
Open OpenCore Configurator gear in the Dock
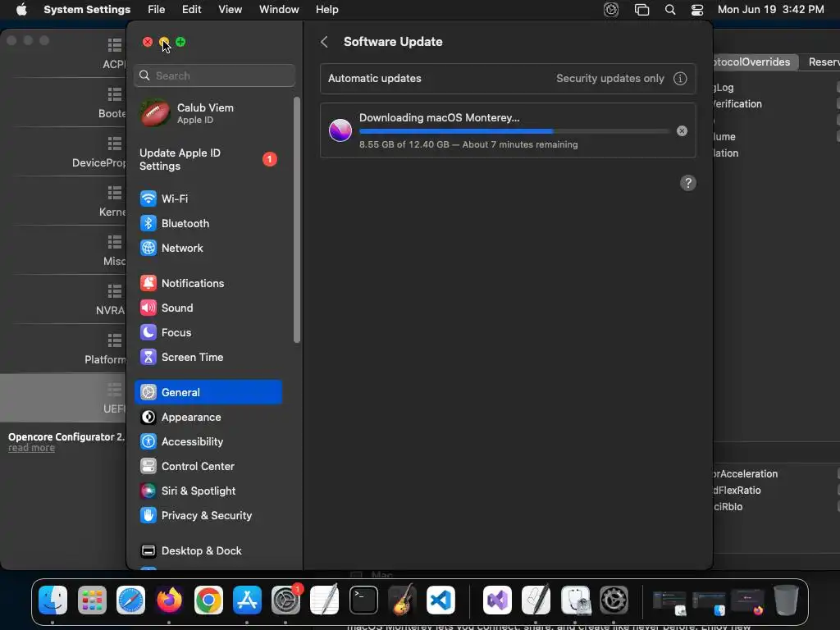point(614,600)
